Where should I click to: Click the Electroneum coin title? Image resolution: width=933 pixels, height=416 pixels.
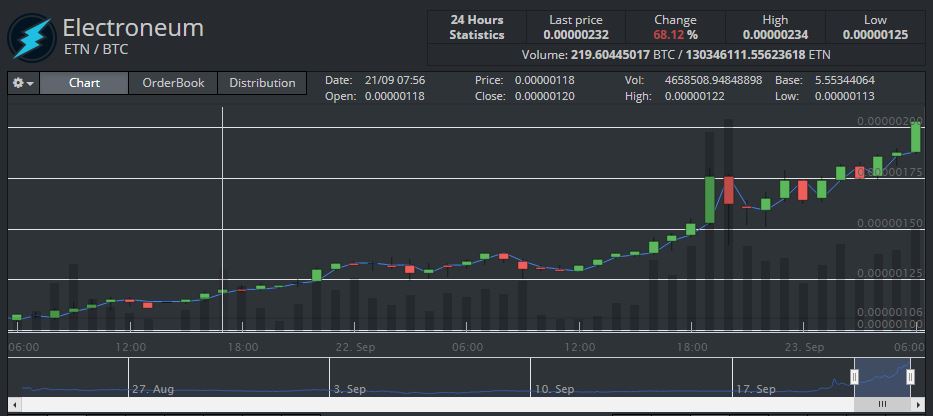(133, 27)
